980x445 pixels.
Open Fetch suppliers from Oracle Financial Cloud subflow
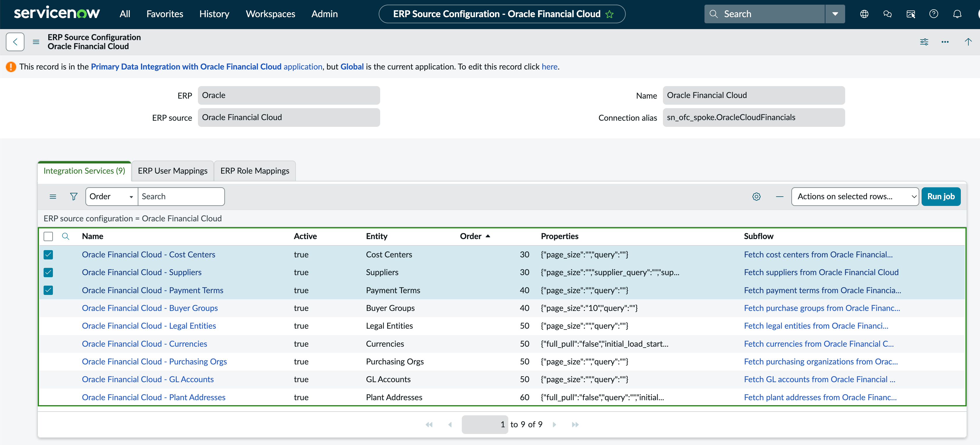point(821,273)
